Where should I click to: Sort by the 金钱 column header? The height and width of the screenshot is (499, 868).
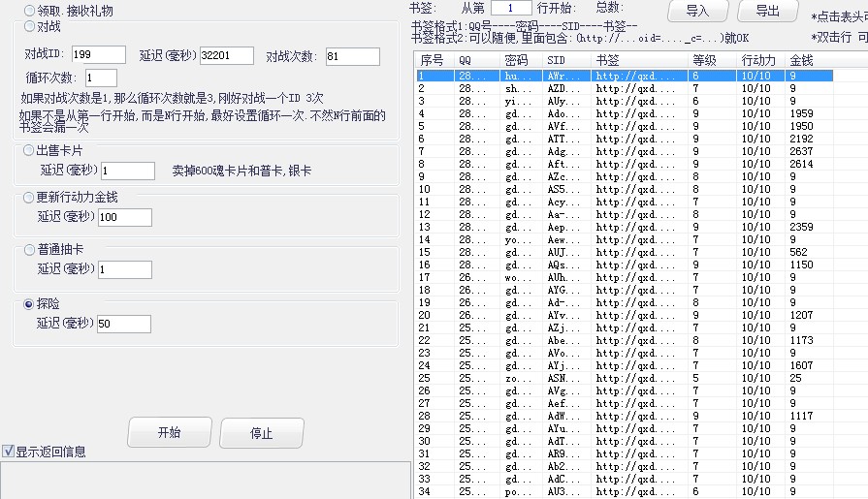pyautogui.click(x=809, y=60)
